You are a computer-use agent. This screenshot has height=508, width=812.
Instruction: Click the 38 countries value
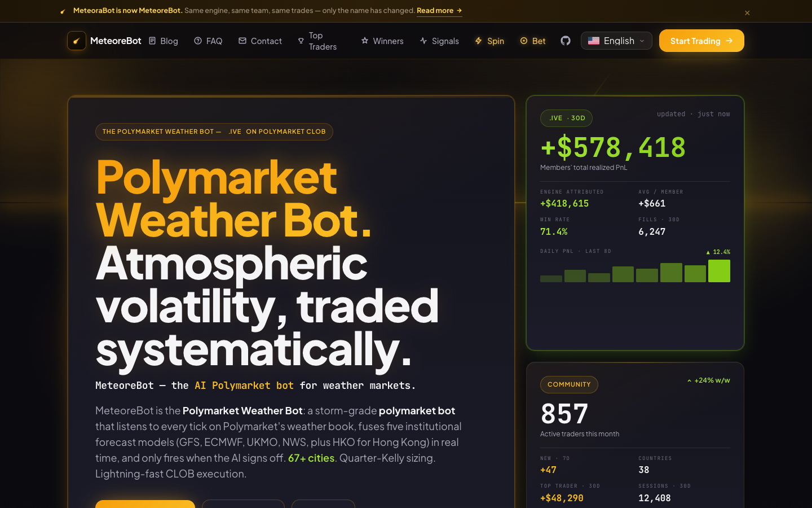pyautogui.click(x=644, y=470)
